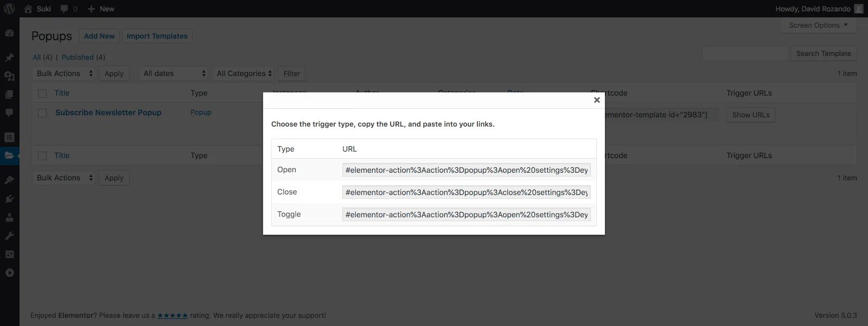Open the All dates dropdown
Viewport: 868px width, 326px height.
pos(174,73)
